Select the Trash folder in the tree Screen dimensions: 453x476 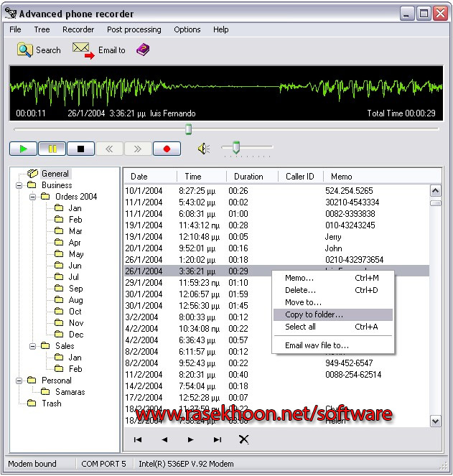[45, 403]
